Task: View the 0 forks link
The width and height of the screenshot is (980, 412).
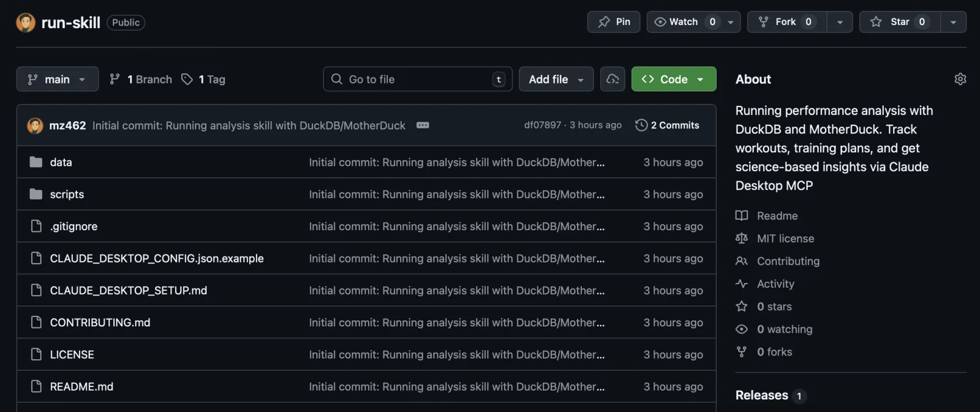Action: pos(774,351)
